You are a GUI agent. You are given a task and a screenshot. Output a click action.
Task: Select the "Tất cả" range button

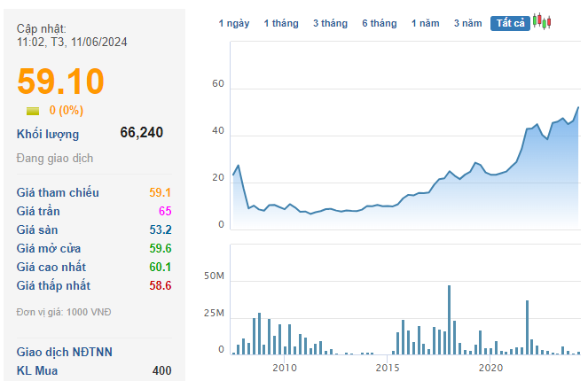[x=510, y=24]
